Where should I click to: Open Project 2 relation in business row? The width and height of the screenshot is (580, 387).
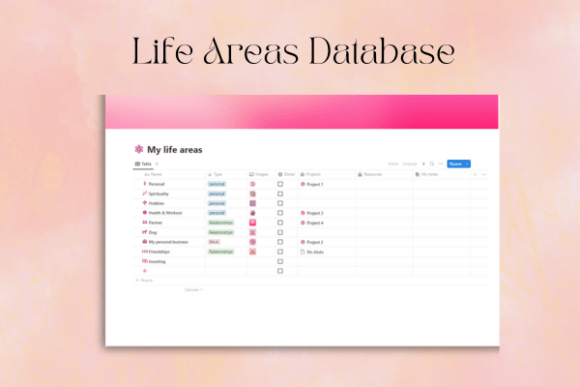[312, 242]
